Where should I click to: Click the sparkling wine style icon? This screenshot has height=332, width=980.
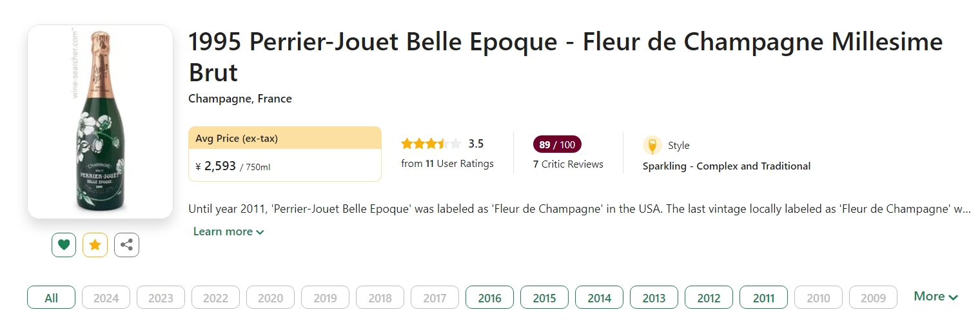652,145
